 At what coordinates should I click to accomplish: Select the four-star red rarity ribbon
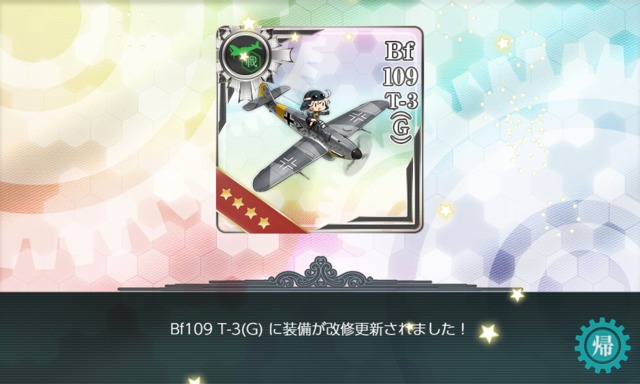coord(252,204)
